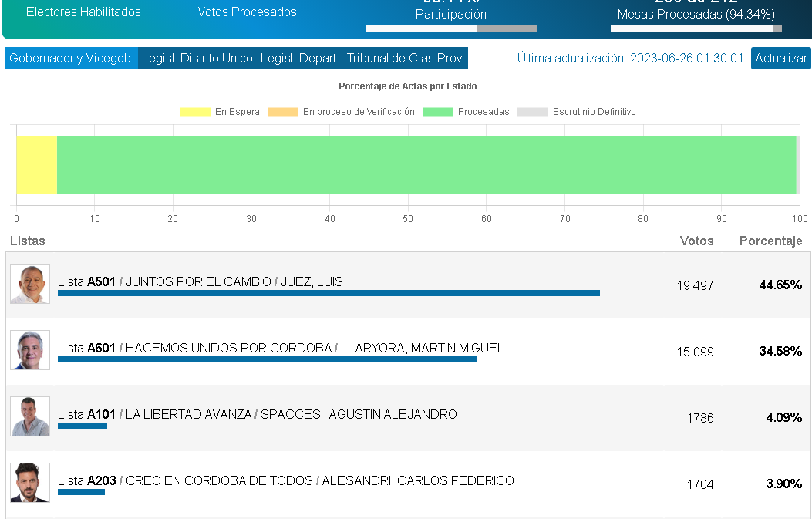Click Agustin Spaccesi candidate photo
812x519 pixels.
click(x=30, y=416)
